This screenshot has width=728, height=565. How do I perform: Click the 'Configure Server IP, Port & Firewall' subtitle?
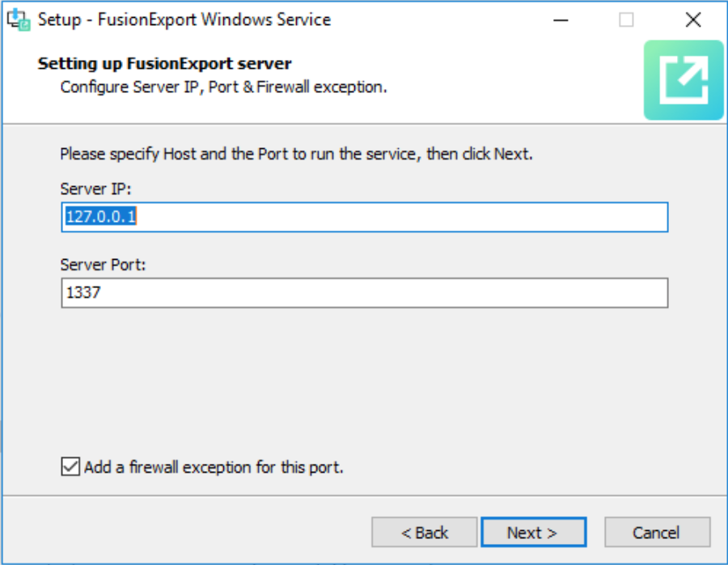tap(223, 87)
